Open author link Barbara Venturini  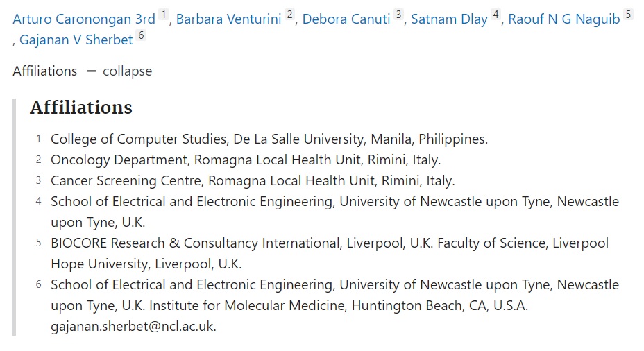click(229, 19)
